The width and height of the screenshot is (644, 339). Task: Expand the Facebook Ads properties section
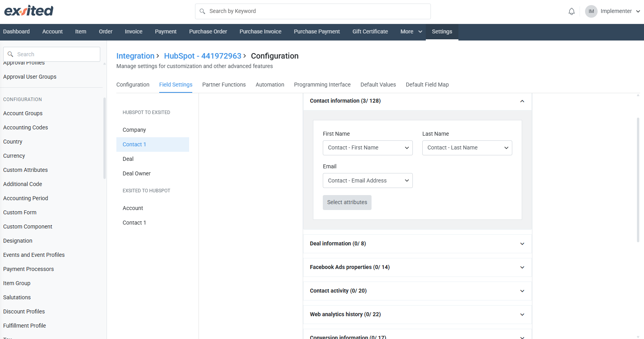point(417,267)
